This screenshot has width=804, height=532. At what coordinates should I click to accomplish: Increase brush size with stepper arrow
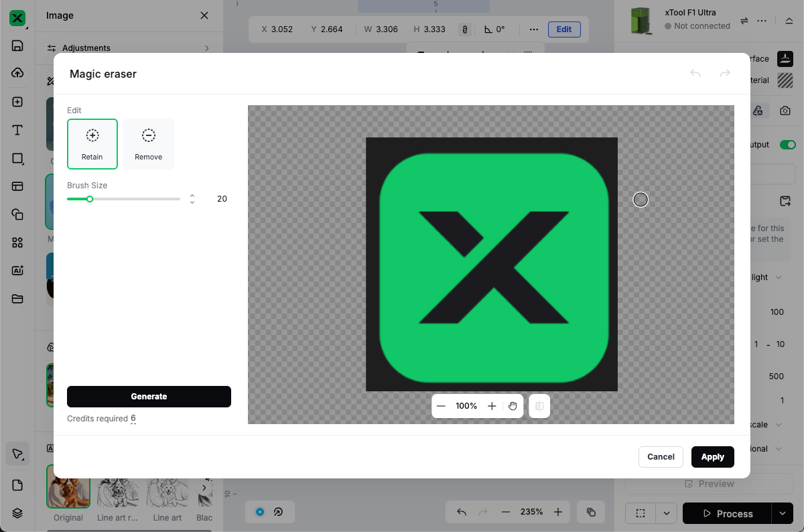tap(192, 196)
